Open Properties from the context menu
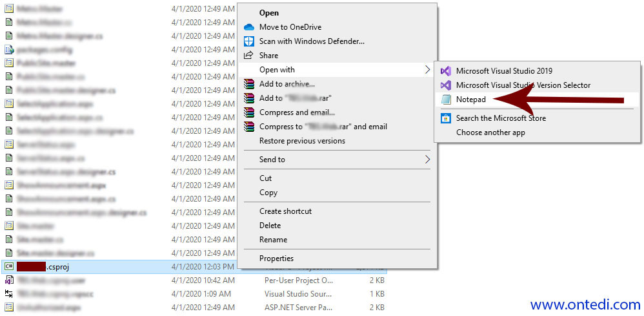The height and width of the screenshot is (316, 644). click(276, 258)
